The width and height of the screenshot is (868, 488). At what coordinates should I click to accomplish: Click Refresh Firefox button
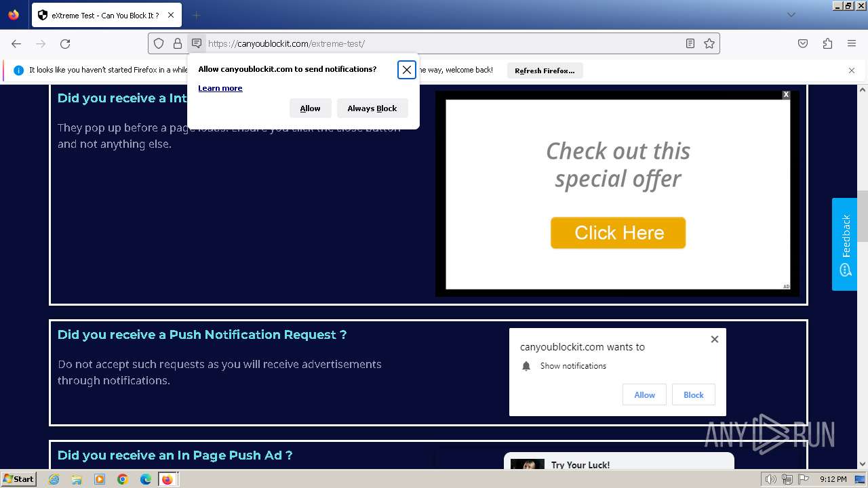545,70
